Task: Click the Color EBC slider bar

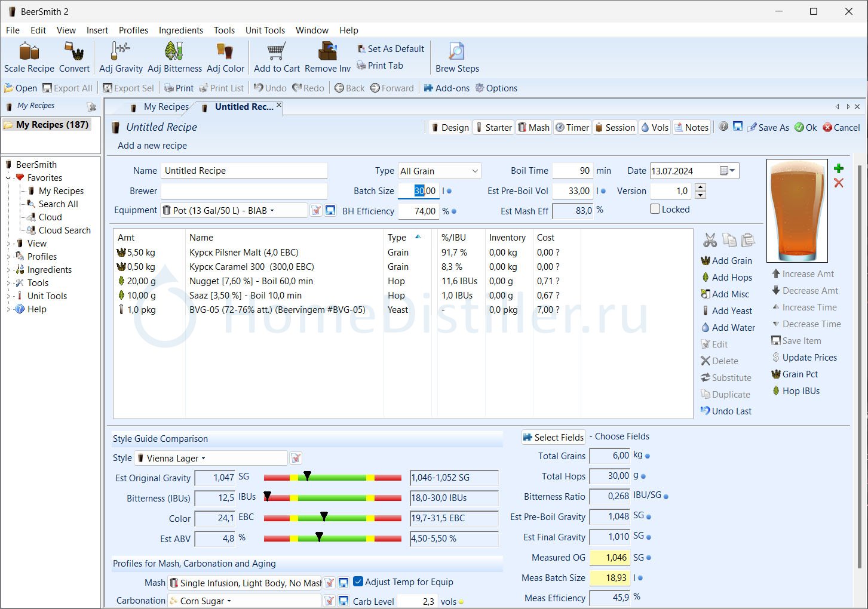Action: [x=333, y=518]
